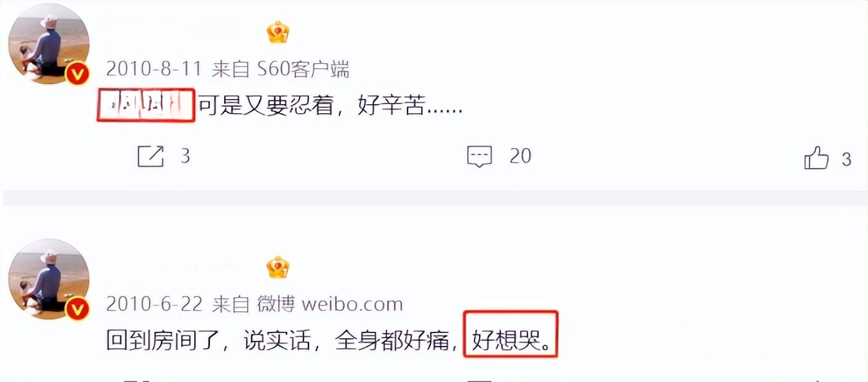Click the verified V badge on the top avatar

tap(79, 75)
